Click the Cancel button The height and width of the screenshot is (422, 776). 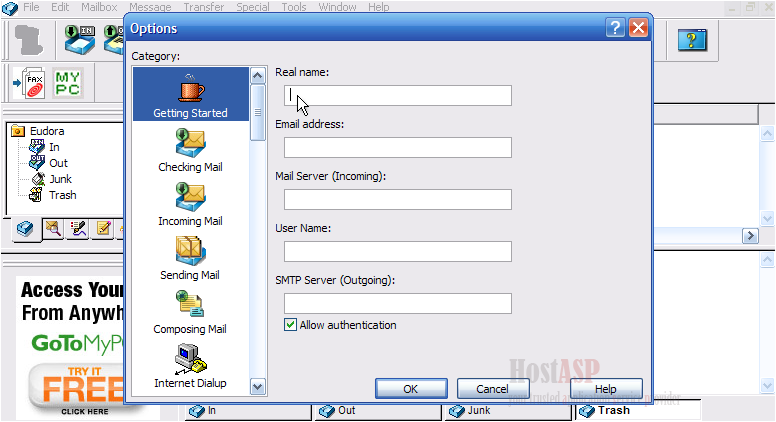click(492, 389)
